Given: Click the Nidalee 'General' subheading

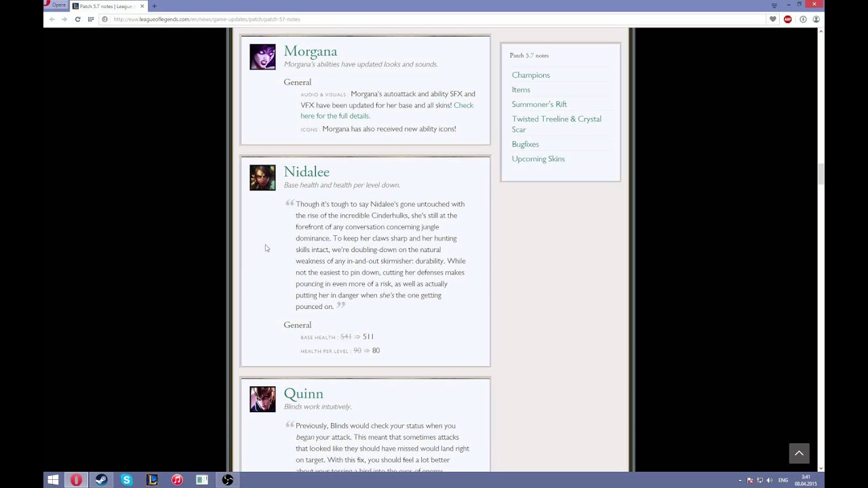Looking at the screenshot, I should [x=298, y=325].
